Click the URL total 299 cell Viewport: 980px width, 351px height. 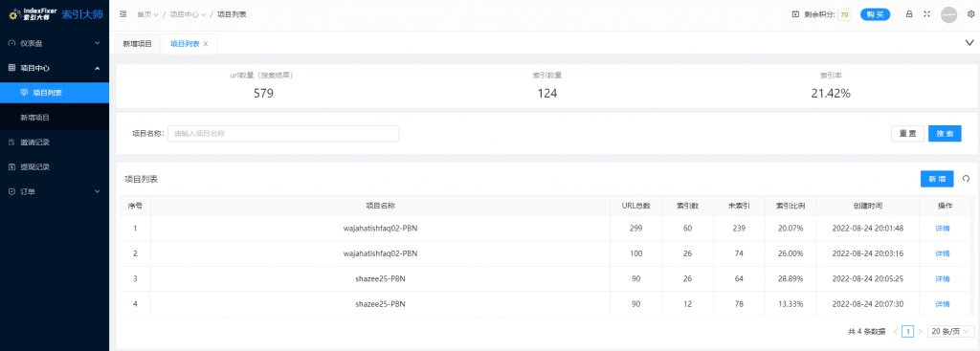click(x=635, y=229)
